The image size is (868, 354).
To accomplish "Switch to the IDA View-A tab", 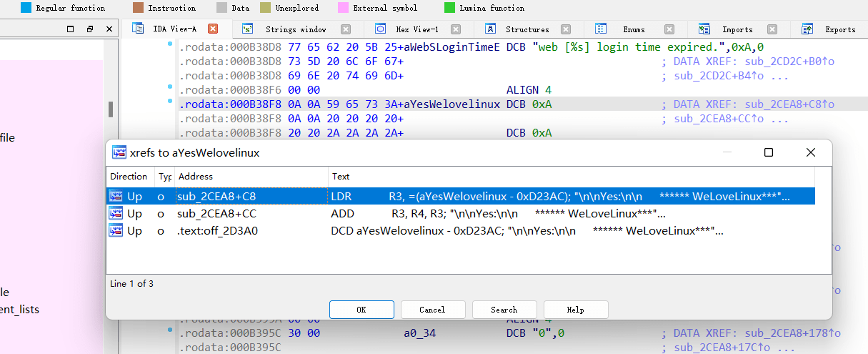I will pos(175,29).
